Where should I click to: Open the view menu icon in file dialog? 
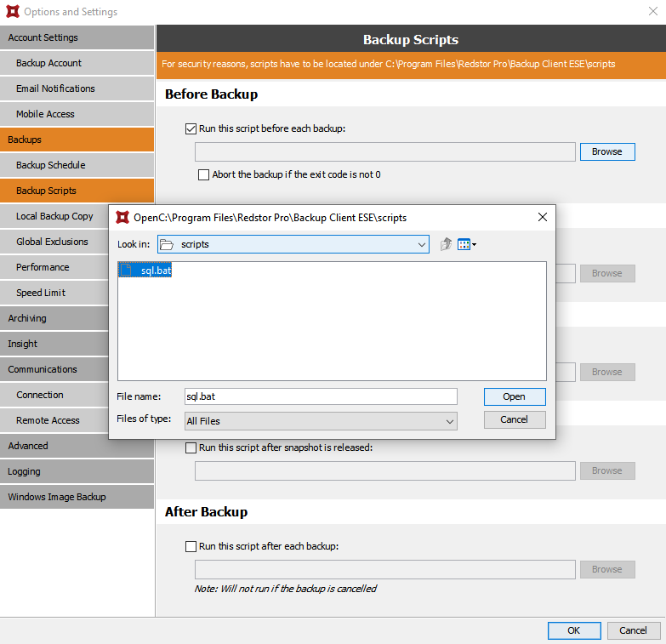(467, 244)
